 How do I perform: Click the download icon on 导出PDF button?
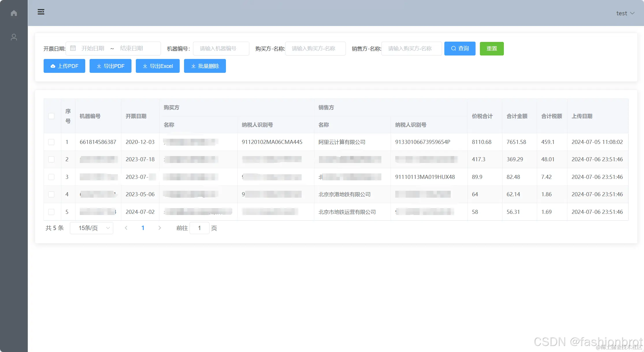point(99,66)
